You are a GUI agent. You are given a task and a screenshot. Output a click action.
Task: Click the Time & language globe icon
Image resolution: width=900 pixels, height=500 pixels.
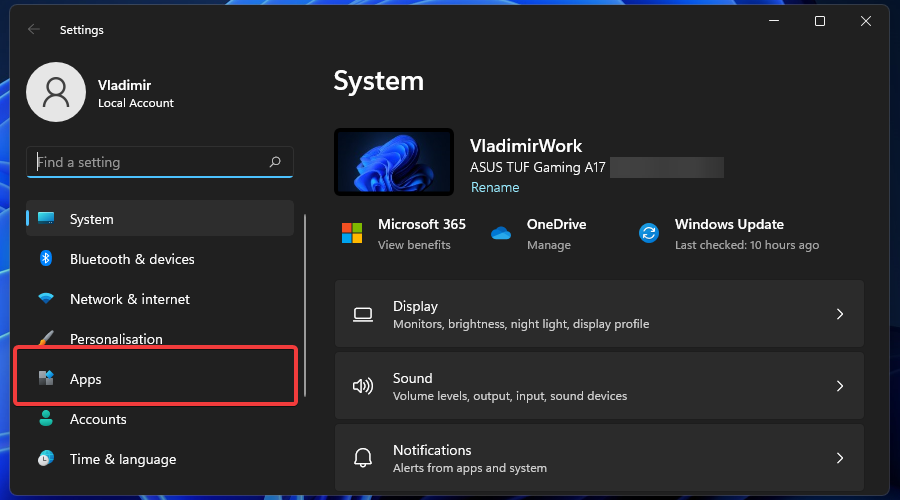(46, 459)
